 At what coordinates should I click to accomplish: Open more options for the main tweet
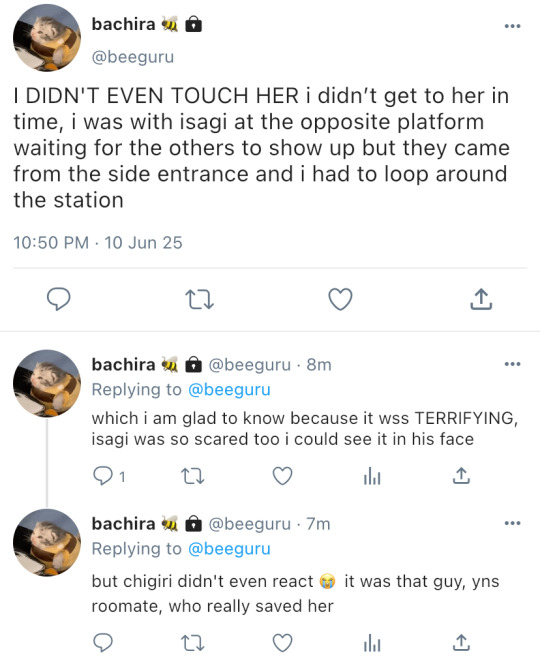click(512, 26)
